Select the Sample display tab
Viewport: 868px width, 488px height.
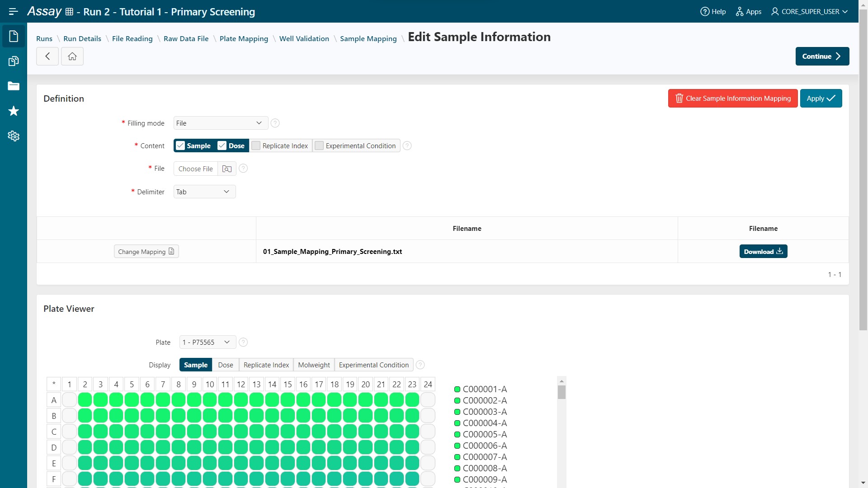196,365
